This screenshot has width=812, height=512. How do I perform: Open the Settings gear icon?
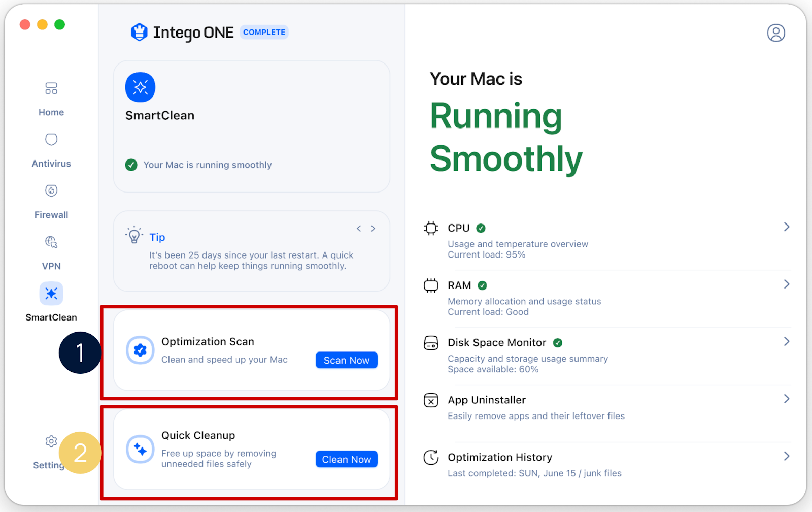(51, 441)
